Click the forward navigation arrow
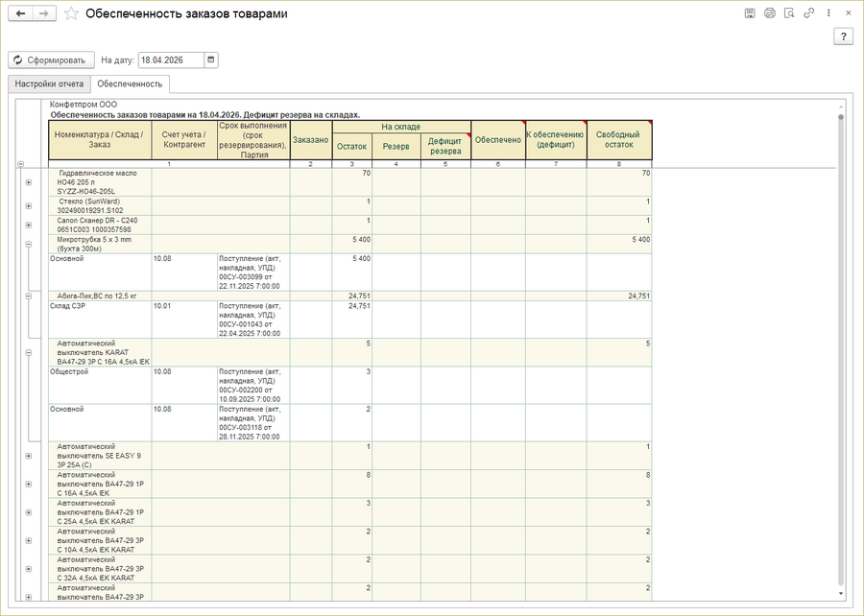This screenshot has width=864, height=616. (x=43, y=14)
